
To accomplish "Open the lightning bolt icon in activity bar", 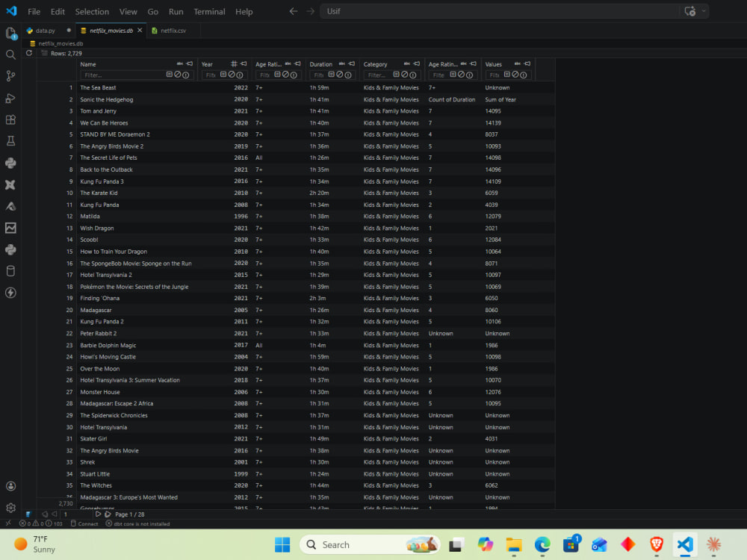I will [x=10, y=293].
